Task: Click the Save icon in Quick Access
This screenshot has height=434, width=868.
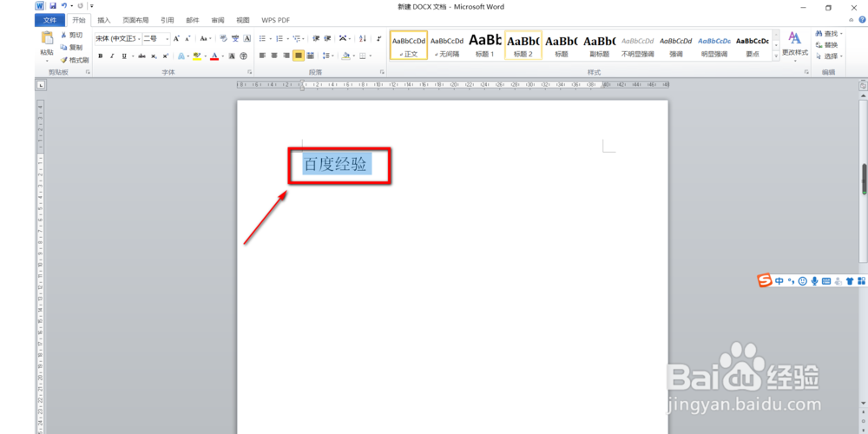Action: point(53,5)
